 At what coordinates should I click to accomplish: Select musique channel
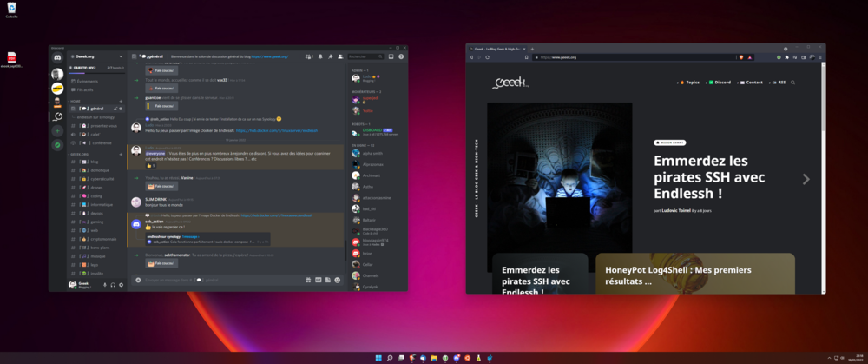click(x=97, y=256)
